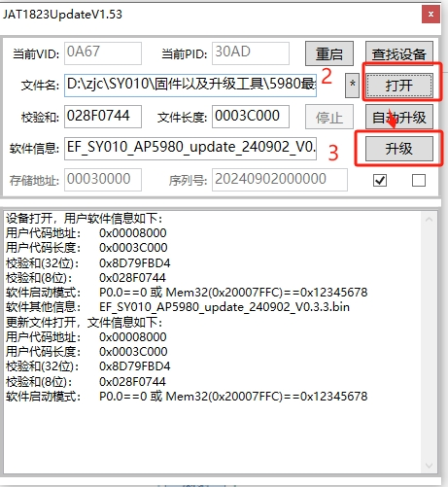This screenshot has height=487, width=448.
Task: Click the 重启 restart button
Action: tap(329, 53)
